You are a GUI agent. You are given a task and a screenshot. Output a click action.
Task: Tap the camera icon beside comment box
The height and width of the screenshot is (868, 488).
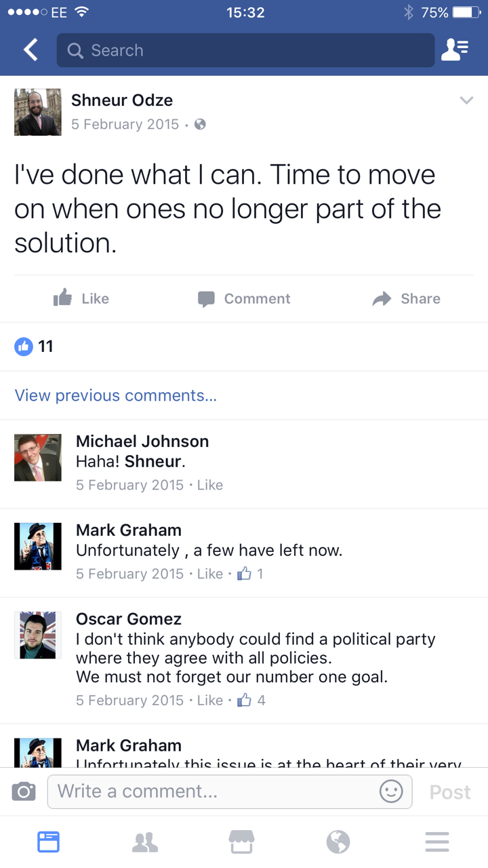click(x=24, y=791)
